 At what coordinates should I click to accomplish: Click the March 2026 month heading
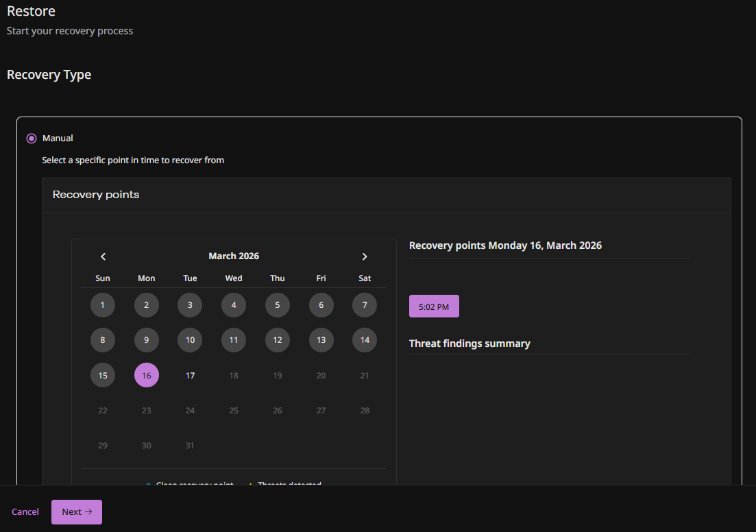(x=234, y=256)
